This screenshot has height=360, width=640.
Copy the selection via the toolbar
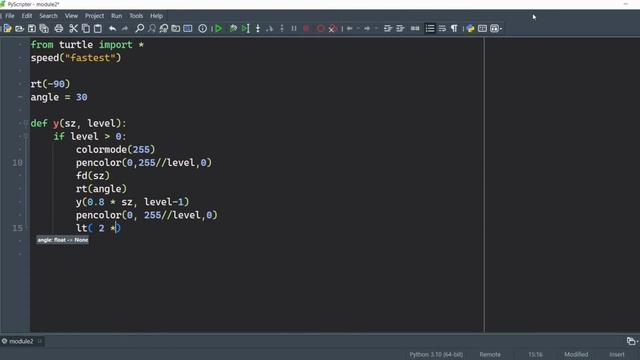click(86, 29)
